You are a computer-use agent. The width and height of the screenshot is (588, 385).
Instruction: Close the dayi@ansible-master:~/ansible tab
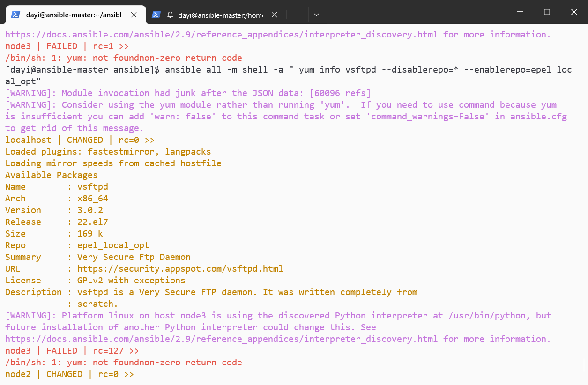coord(134,15)
